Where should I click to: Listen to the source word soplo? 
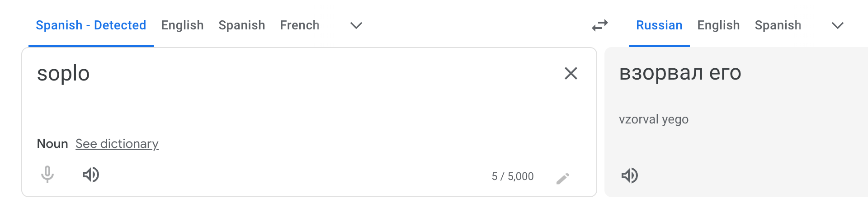(x=91, y=175)
